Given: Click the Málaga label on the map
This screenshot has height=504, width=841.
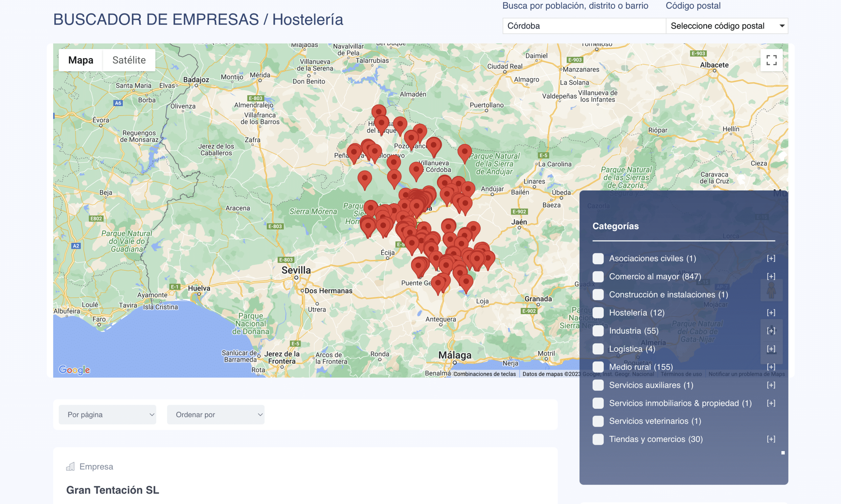Looking at the screenshot, I should coord(455,355).
